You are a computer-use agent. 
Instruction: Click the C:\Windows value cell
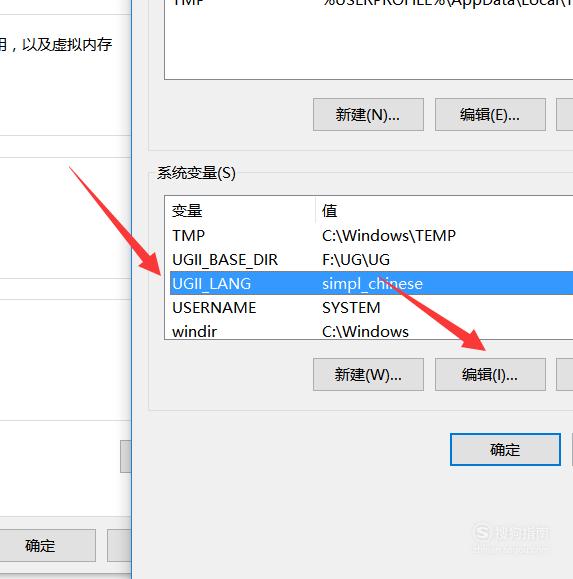click(x=365, y=331)
